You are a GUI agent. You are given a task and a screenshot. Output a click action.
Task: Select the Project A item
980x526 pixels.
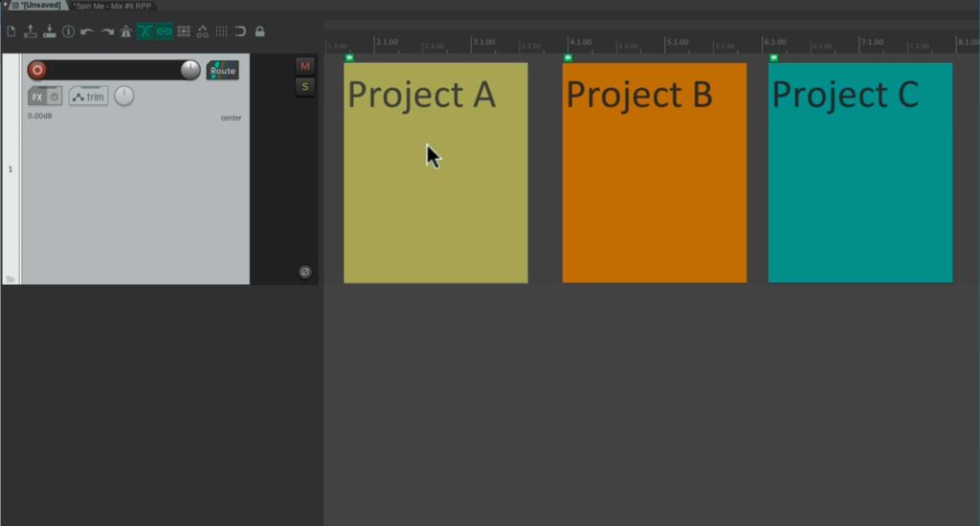pos(435,172)
